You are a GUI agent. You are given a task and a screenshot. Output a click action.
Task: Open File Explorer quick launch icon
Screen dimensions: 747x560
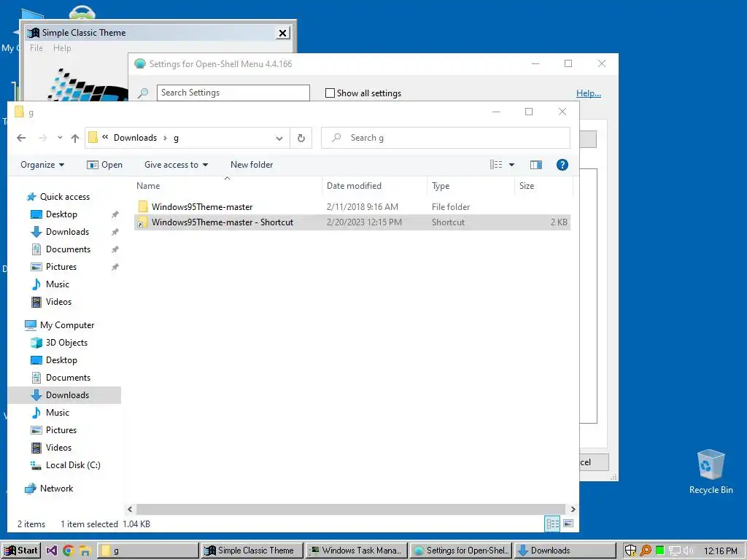tap(85, 551)
